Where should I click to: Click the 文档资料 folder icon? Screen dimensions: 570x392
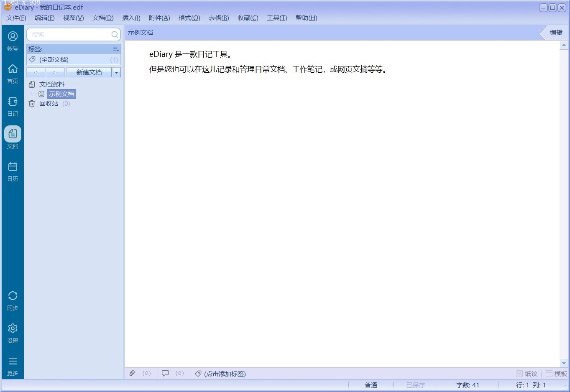point(32,84)
